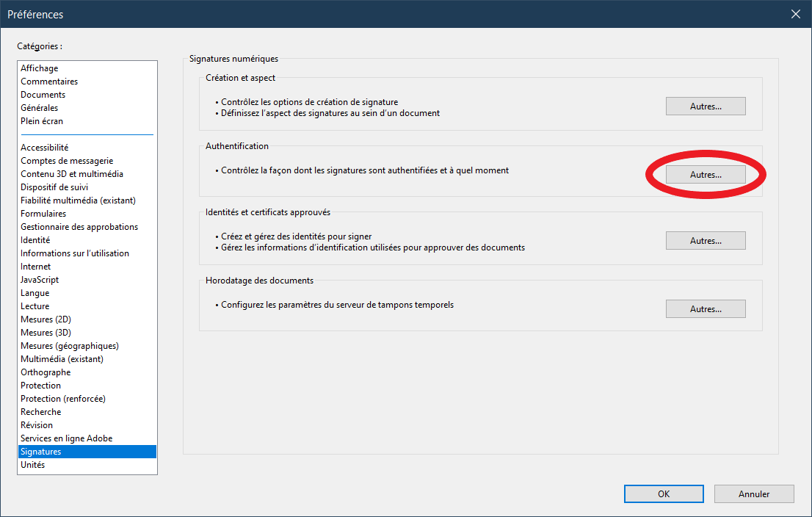Select the Documents category

point(43,95)
